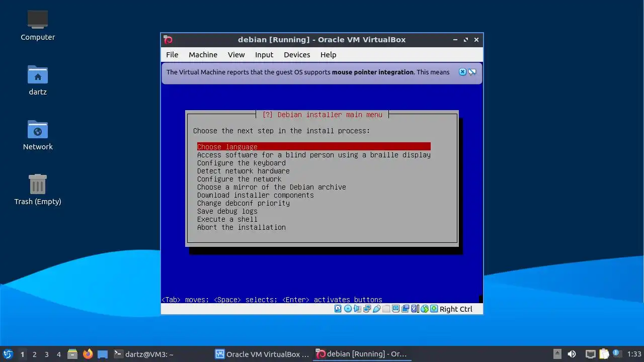This screenshot has width=644, height=362.
Task: Click the don't-show-again notification icon
Action: [x=472, y=72]
